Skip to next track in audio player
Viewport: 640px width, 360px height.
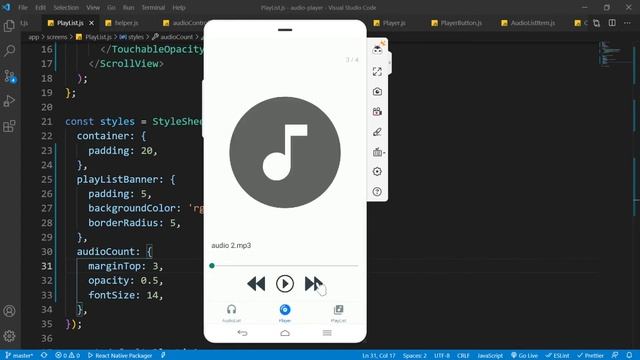(x=313, y=284)
